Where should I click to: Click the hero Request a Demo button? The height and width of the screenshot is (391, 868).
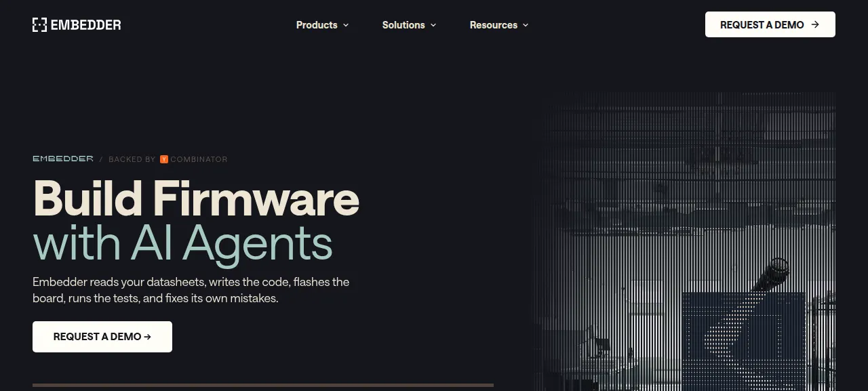click(102, 337)
